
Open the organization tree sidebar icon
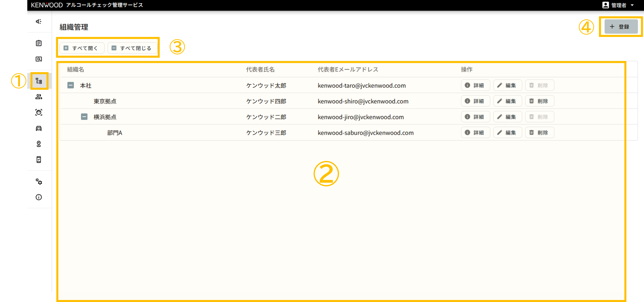point(39,81)
